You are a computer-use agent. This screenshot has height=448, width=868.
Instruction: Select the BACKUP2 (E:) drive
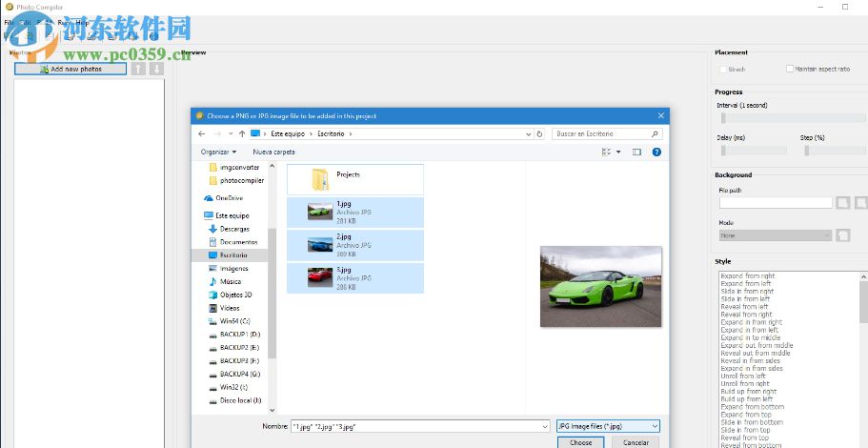tap(239, 348)
